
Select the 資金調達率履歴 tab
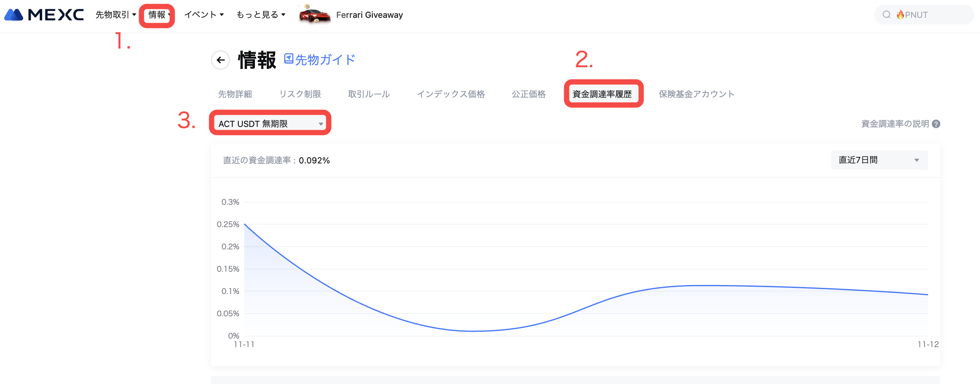click(602, 94)
